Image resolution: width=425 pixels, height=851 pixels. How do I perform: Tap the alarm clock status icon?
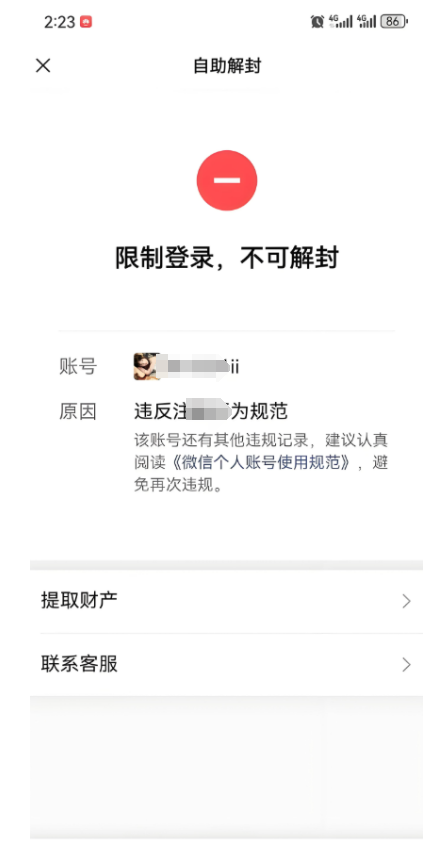318,22
